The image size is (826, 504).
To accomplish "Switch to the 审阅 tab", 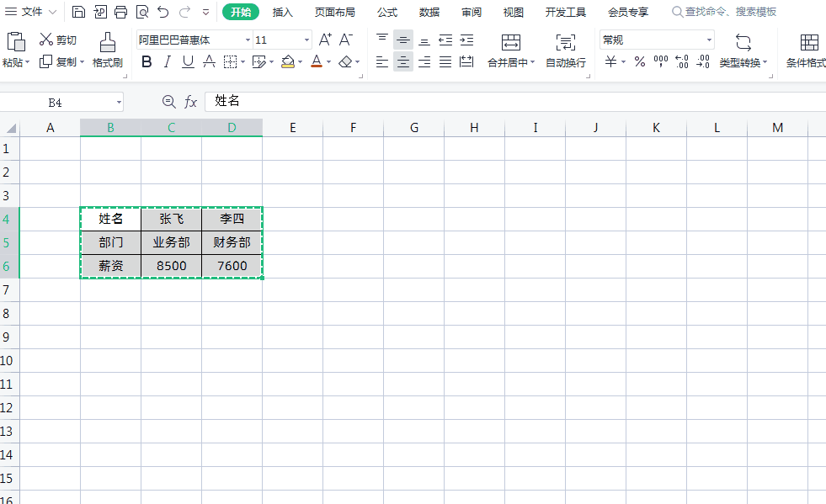I will tap(471, 12).
